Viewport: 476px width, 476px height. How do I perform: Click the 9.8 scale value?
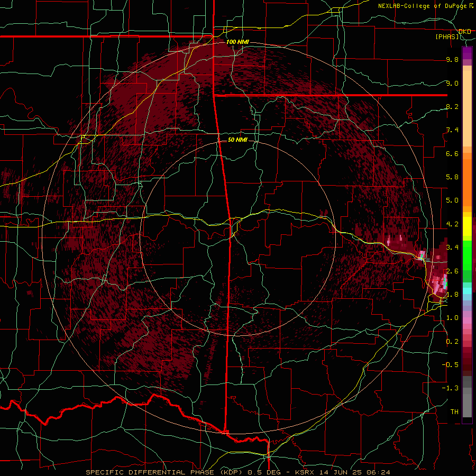point(452,60)
